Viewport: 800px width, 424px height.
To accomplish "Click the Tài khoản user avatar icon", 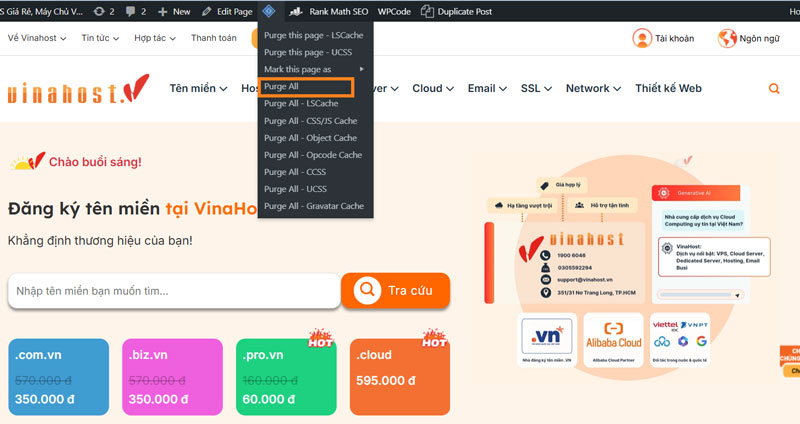I will point(642,38).
